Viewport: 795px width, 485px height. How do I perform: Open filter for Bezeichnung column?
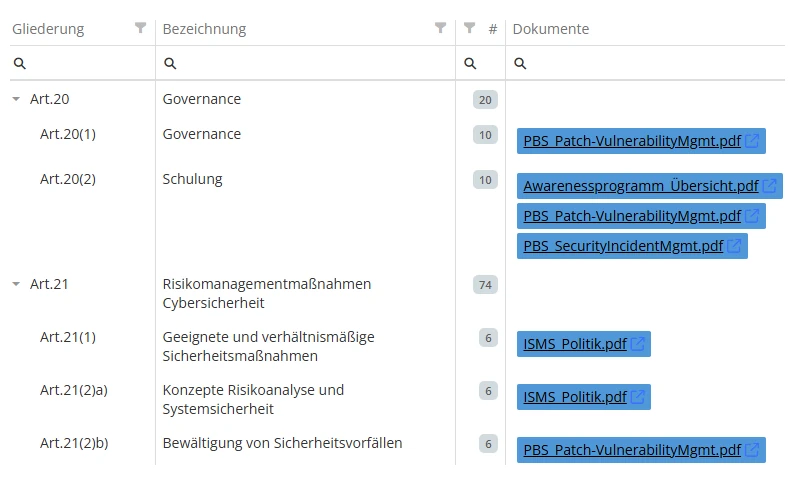440,29
